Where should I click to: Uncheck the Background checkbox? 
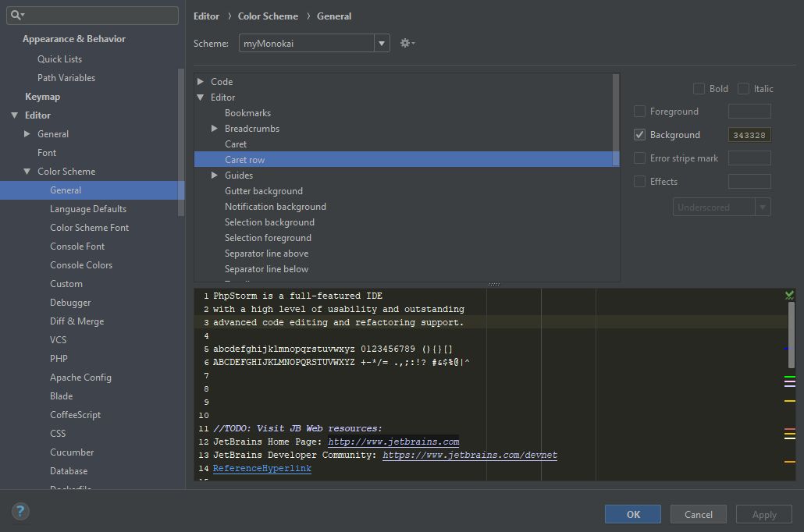pos(639,135)
